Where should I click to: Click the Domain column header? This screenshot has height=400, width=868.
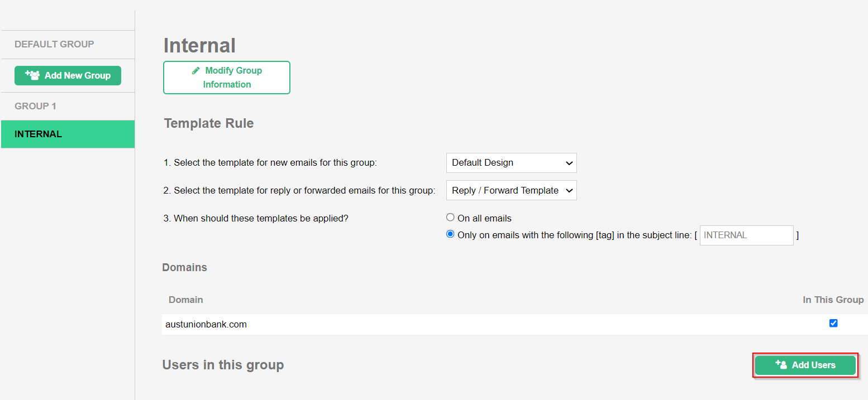(185, 300)
